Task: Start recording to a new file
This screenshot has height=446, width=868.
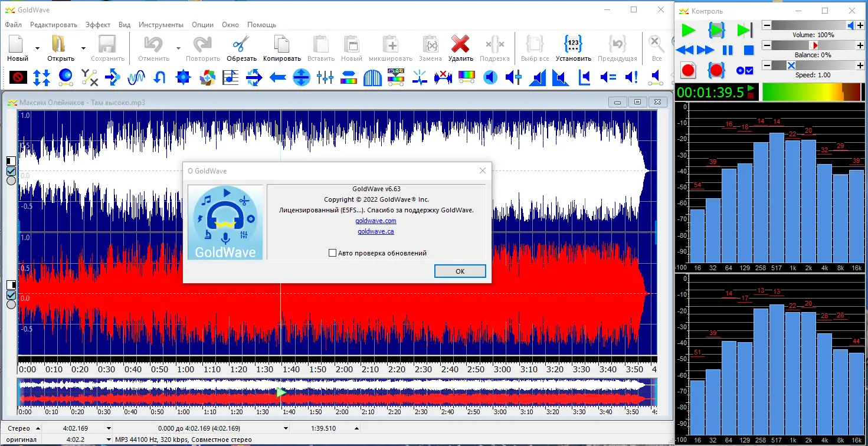Action: (688, 70)
